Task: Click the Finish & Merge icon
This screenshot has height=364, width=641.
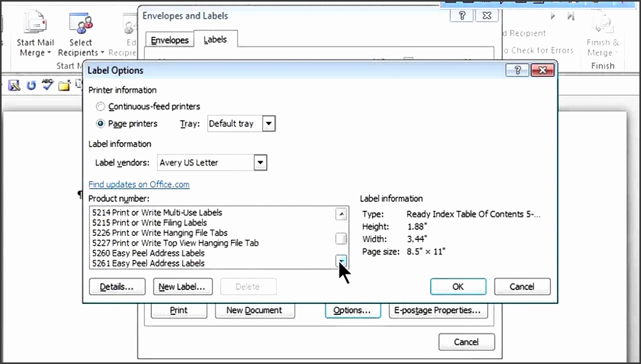Action: pyautogui.click(x=603, y=24)
